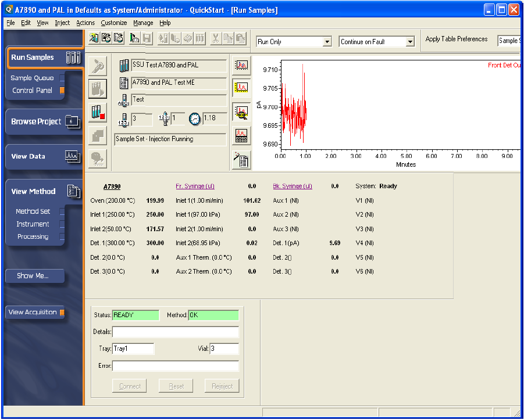The height and width of the screenshot is (420, 524).
Task: Toggle the Sample Queue indicator
Action: [62, 78]
